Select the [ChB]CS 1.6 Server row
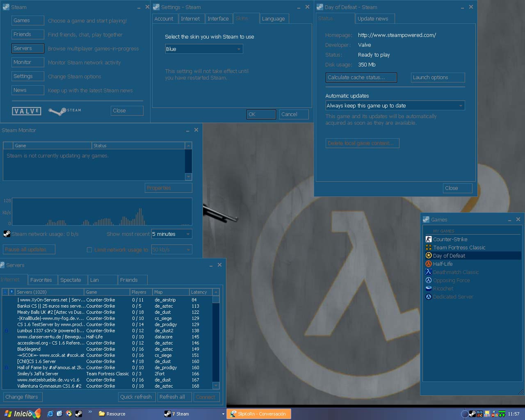The height and width of the screenshot is (420, 525). pyautogui.click(x=107, y=361)
